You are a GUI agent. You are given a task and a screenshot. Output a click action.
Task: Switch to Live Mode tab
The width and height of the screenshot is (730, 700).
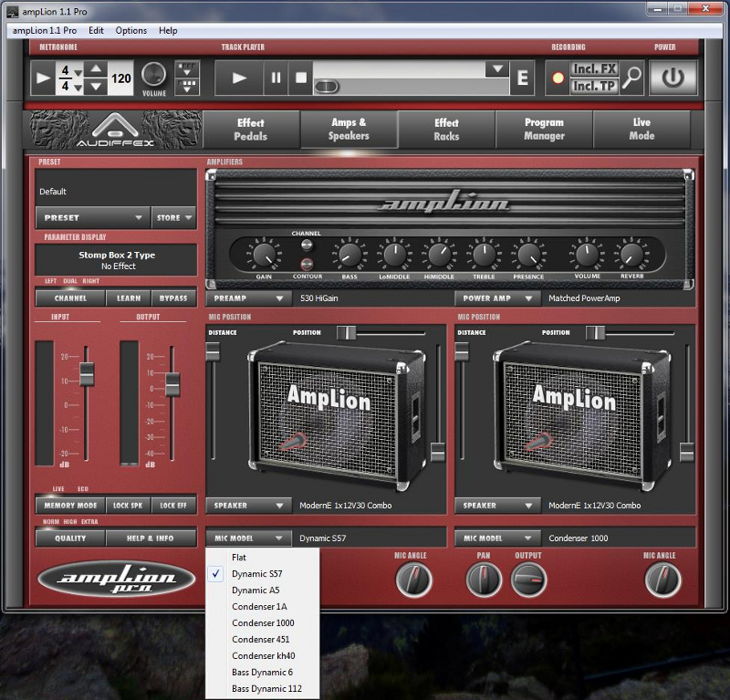(x=642, y=130)
